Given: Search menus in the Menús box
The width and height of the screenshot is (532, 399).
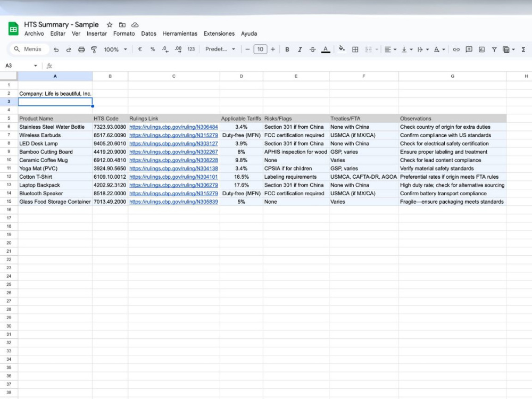Looking at the screenshot, I should [29, 49].
